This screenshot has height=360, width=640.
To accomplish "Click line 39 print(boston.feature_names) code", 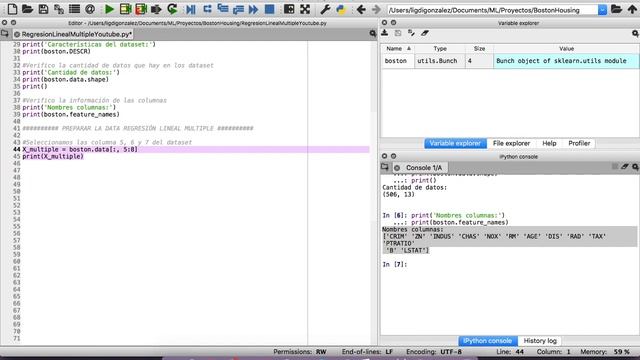I will click(x=71, y=114).
